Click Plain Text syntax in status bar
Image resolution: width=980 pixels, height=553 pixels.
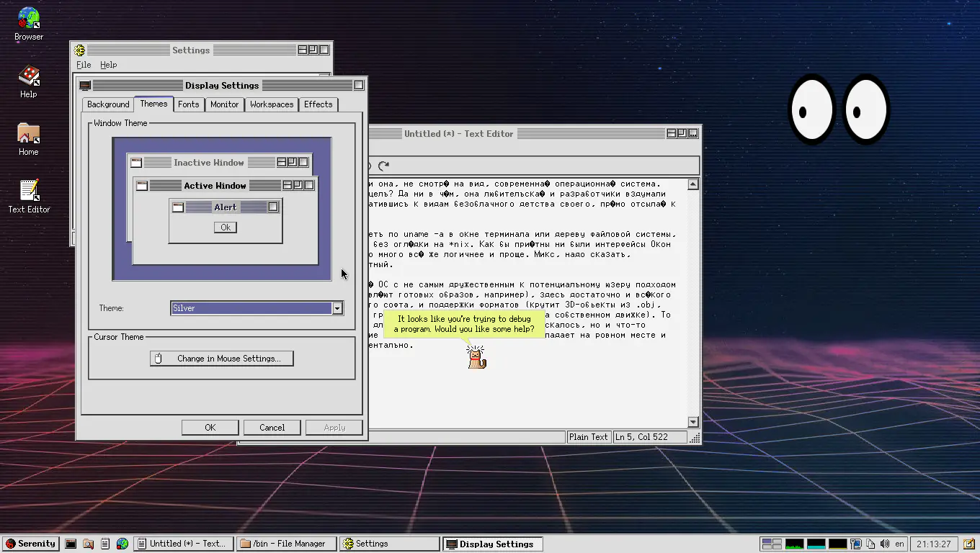click(x=589, y=437)
